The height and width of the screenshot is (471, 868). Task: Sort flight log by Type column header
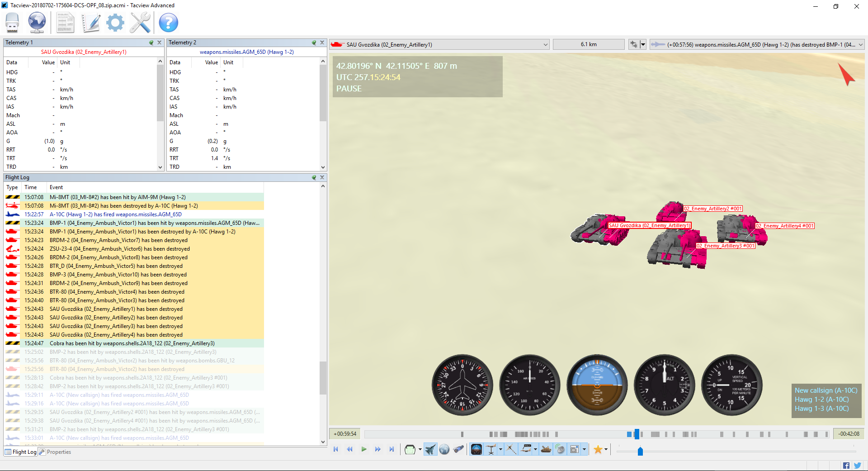[x=12, y=187]
